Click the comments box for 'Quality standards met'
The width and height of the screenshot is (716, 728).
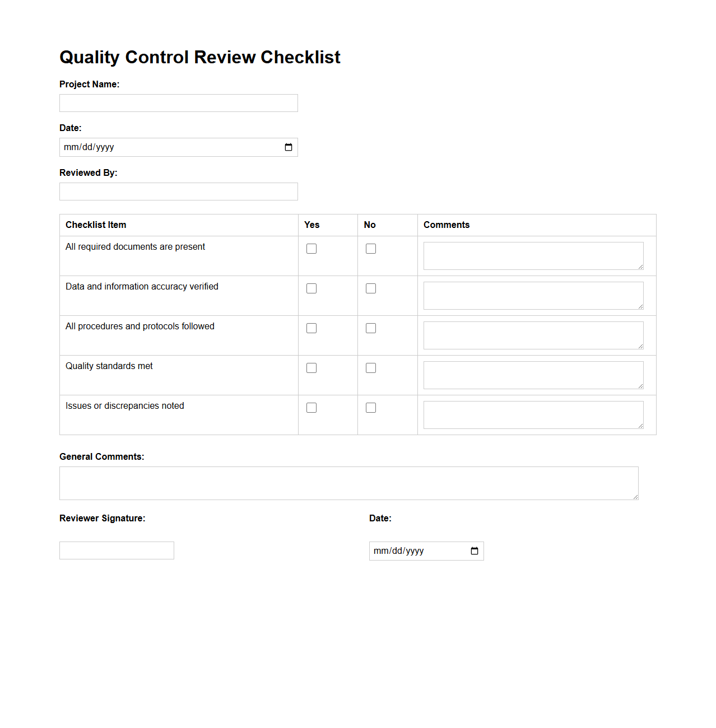pos(533,374)
